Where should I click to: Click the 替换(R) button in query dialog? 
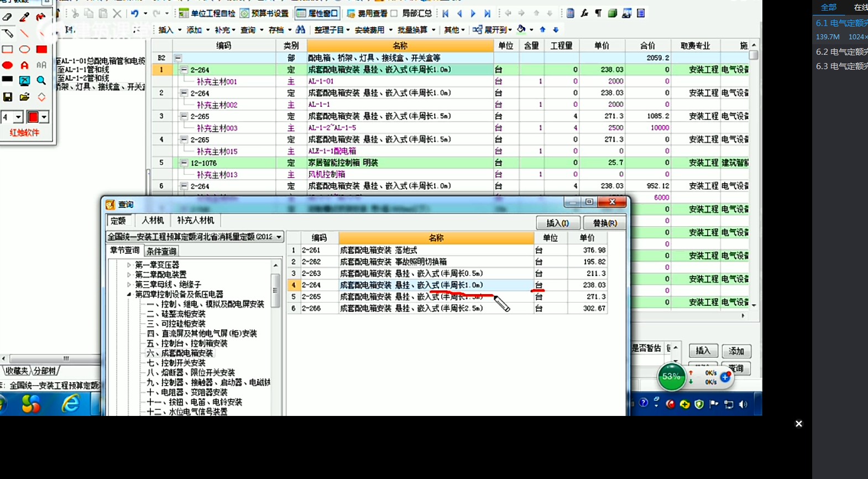coord(605,223)
